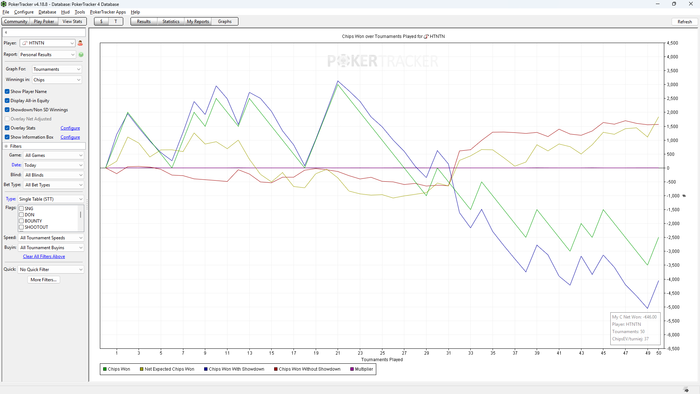Expand the Quick filter dropdown

pos(51,270)
